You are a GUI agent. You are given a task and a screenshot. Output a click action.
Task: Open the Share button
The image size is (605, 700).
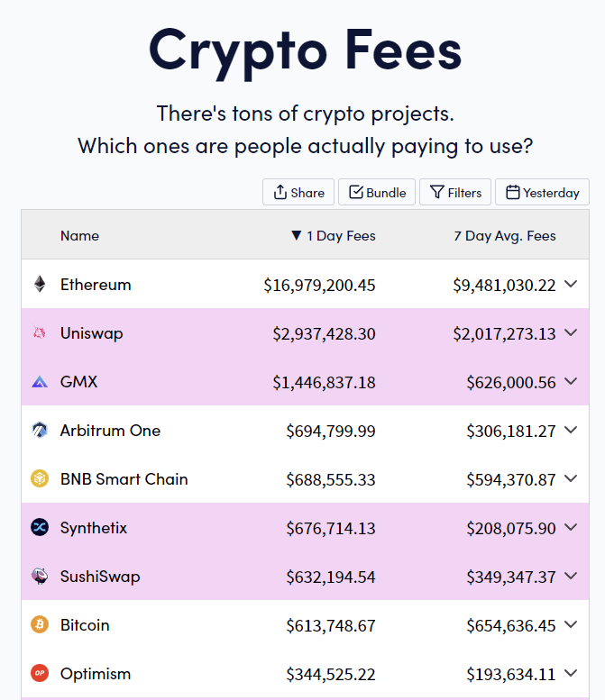coord(298,192)
